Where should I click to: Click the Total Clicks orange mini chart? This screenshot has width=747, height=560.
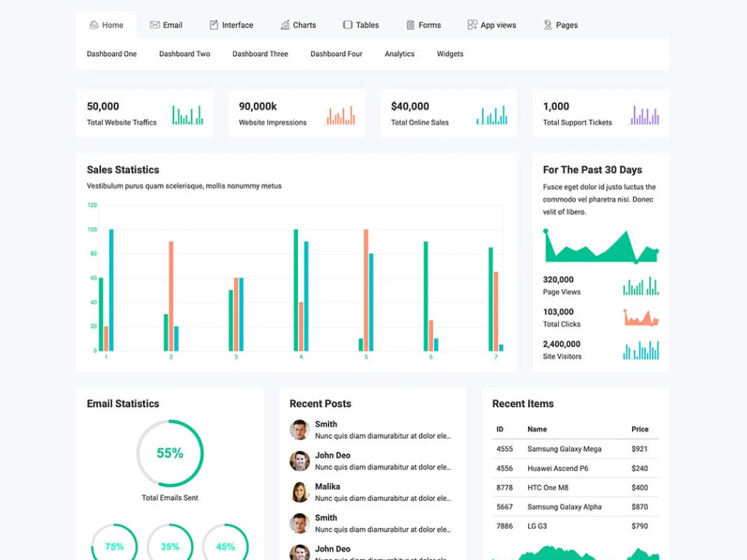(641, 317)
